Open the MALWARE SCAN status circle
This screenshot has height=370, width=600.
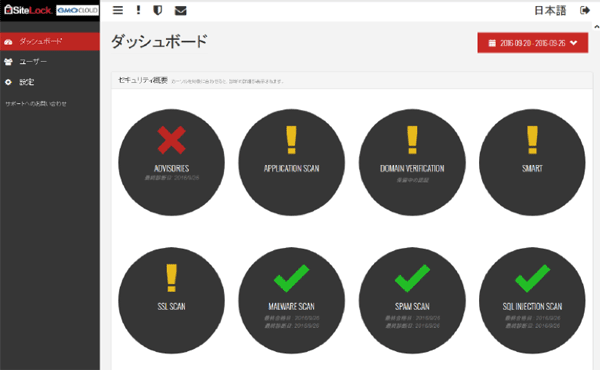(x=292, y=300)
